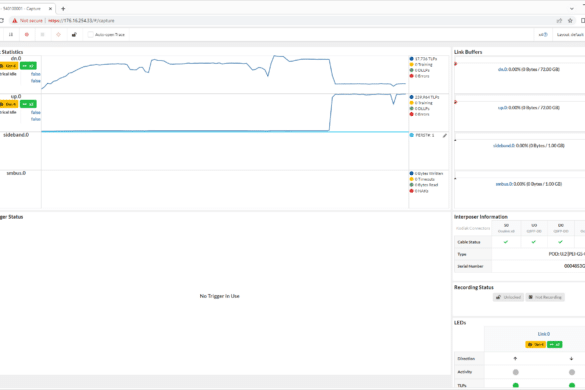Click the unlock padlock toolbar icon
The image size is (585, 390).
pos(74,35)
